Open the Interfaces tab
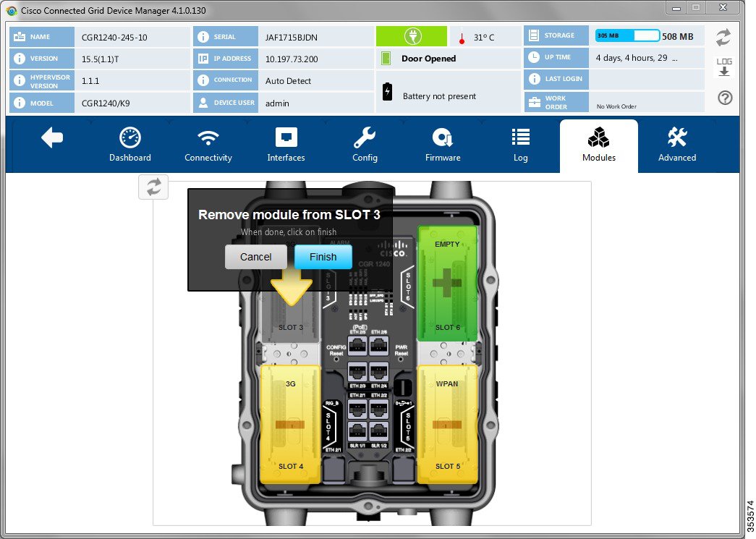Viewport: 756px width, 539px height. [x=286, y=145]
